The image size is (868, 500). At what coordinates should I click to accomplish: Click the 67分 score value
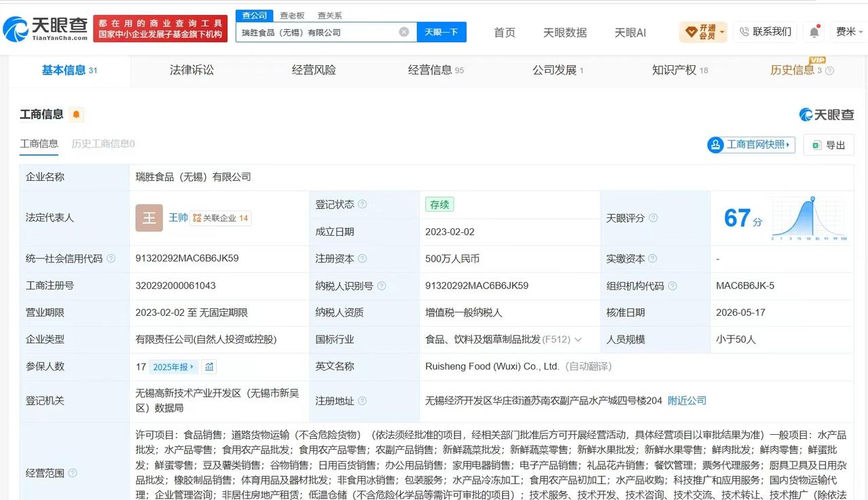(743, 218)
